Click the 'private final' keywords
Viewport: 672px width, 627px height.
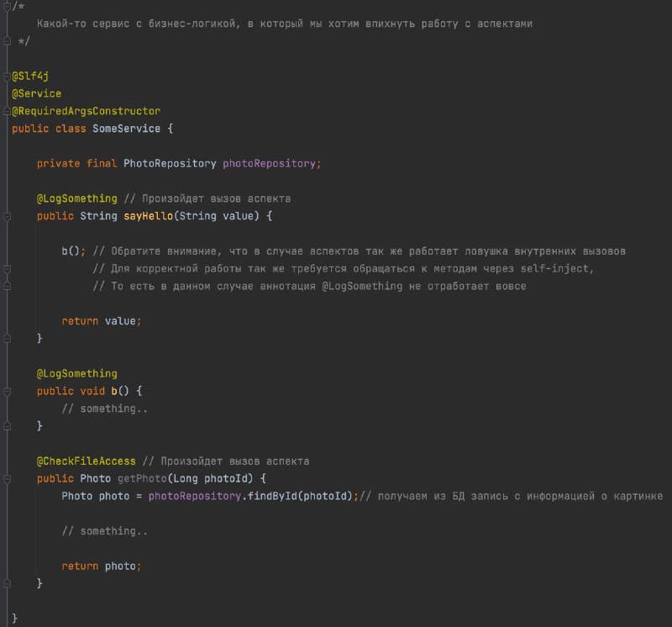pyautogui.click(x=76, y=163)
